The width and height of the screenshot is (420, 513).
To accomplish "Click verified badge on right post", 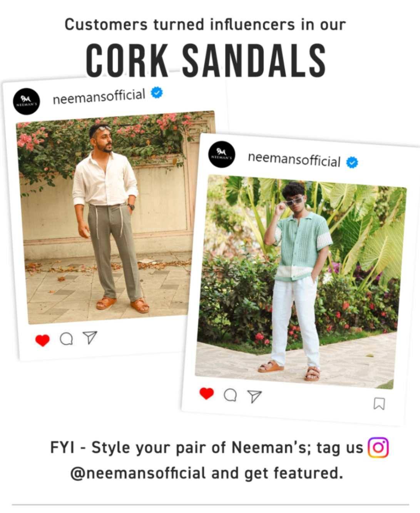I will pyautogui.click(x=352, y=162).
